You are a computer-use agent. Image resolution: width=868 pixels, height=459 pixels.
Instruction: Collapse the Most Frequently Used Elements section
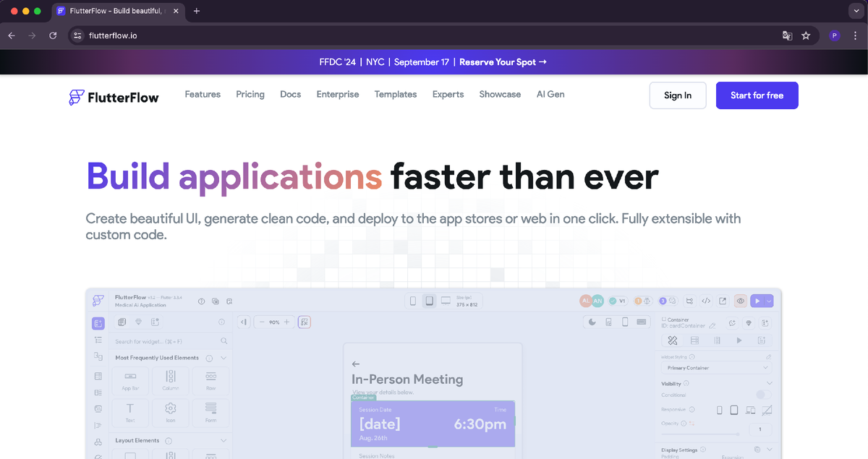pos(224,358)
